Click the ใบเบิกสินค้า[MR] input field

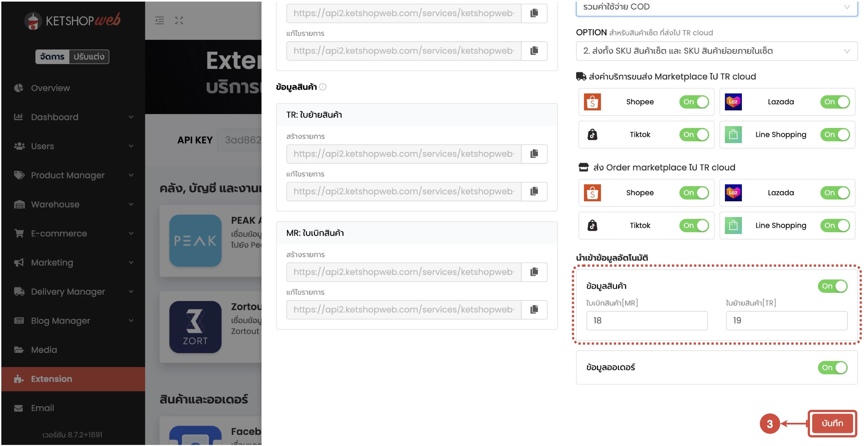(x=646, y=320)
